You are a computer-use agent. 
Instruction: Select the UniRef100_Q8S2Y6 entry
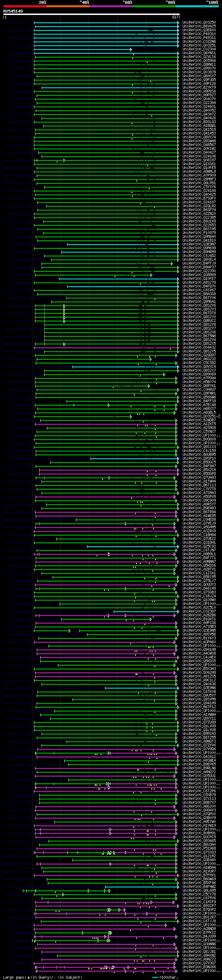click(199, 305)
